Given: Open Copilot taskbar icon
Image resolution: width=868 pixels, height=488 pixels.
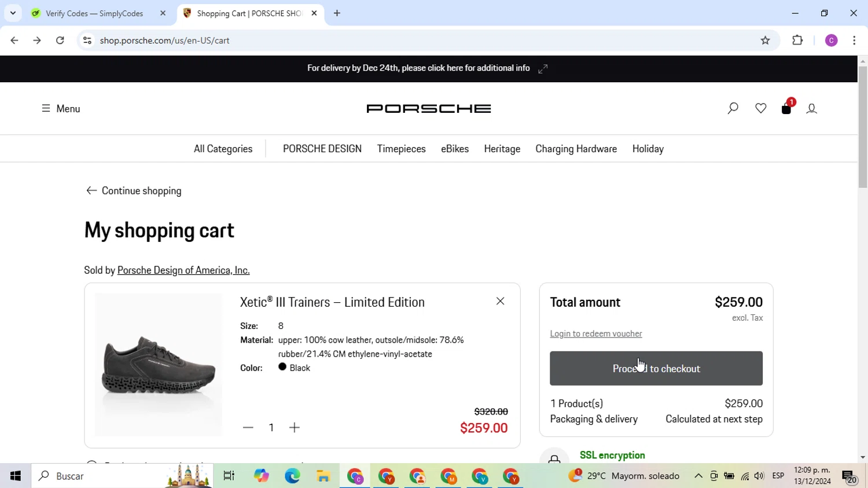Looking at the screenshot, I should point(261,476).
